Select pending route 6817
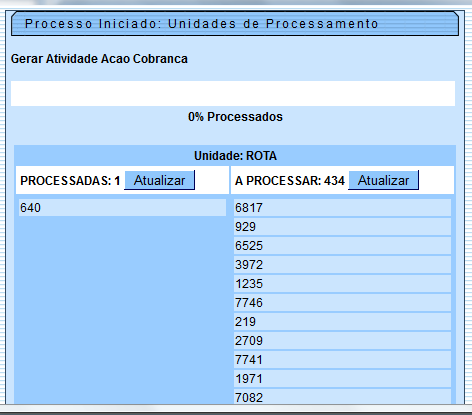The width and height of the screenshot is (472, 415). (x=342, y=208)
